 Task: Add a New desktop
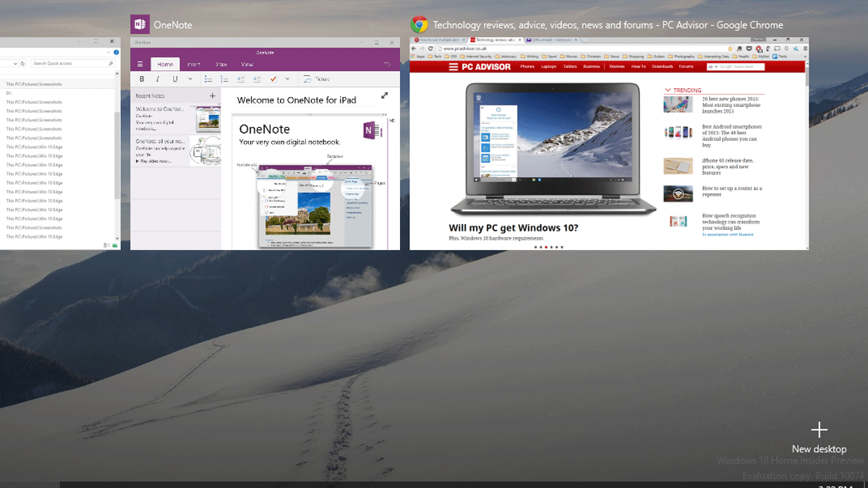819,437
